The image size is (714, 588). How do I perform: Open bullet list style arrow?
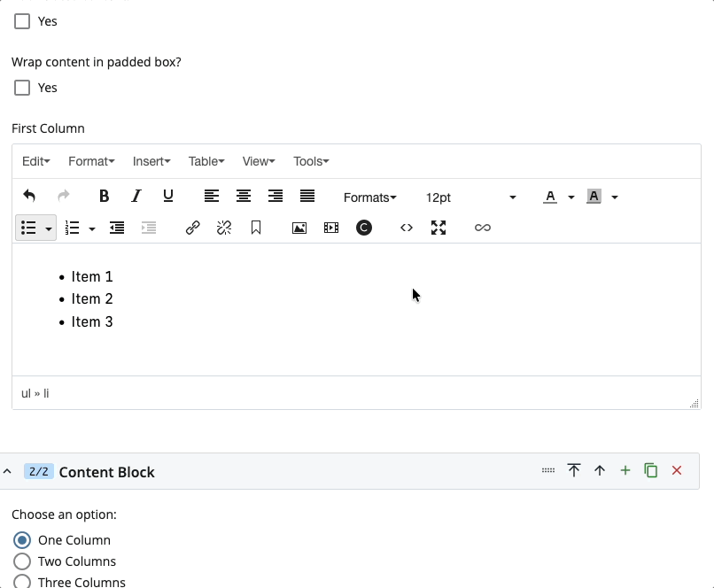tap(48, 228)
